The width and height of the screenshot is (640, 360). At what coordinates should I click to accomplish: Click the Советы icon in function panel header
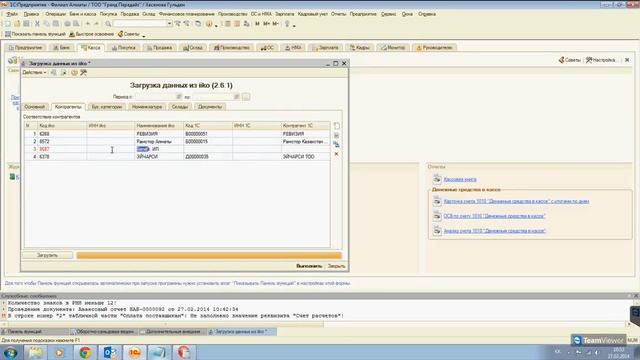click(x=569, y=60)
